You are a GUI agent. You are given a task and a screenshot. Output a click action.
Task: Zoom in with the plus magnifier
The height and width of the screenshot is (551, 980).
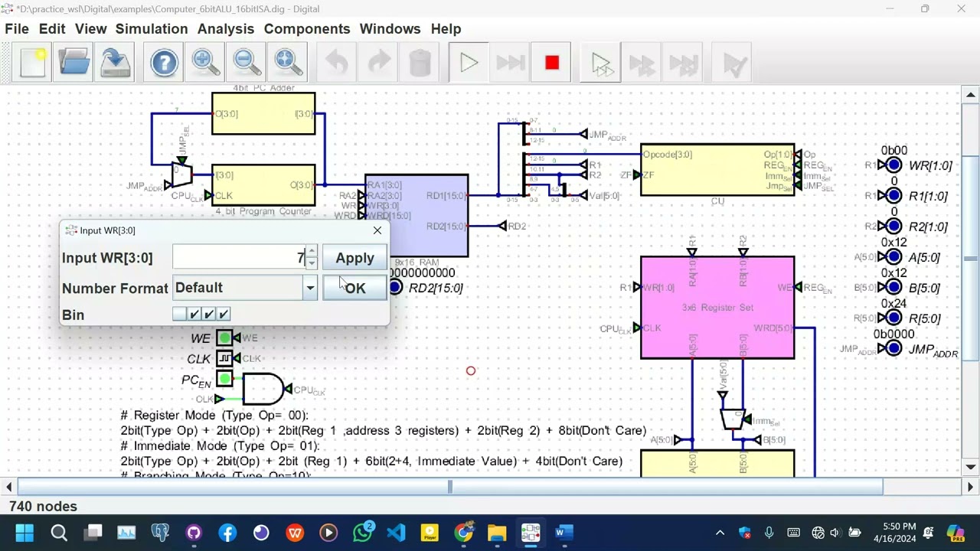[205, 63]
